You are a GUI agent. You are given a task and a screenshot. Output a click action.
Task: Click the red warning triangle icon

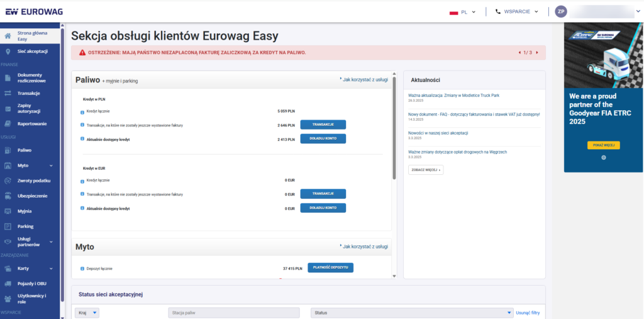[x=82, y=53]
